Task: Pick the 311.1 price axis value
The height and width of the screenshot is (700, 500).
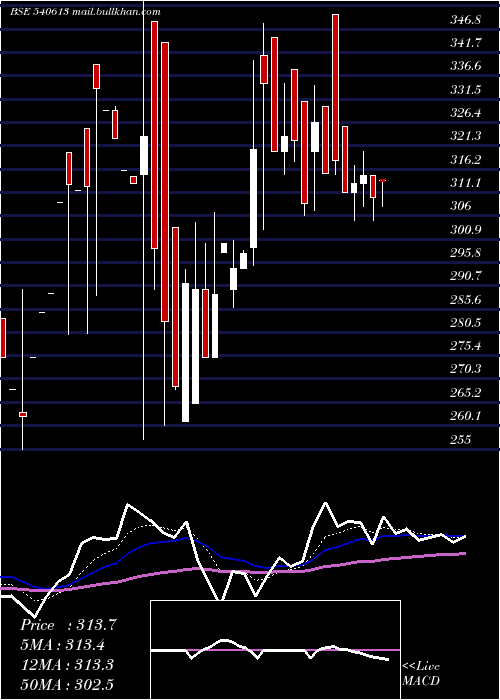Action: 466,183
